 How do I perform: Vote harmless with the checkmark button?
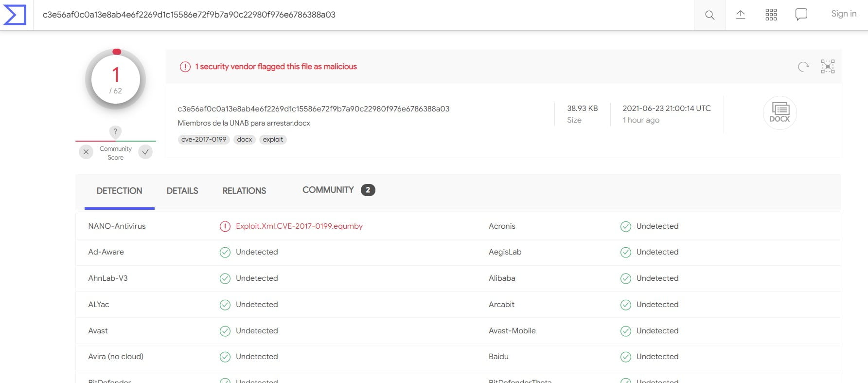click(145, 152)
